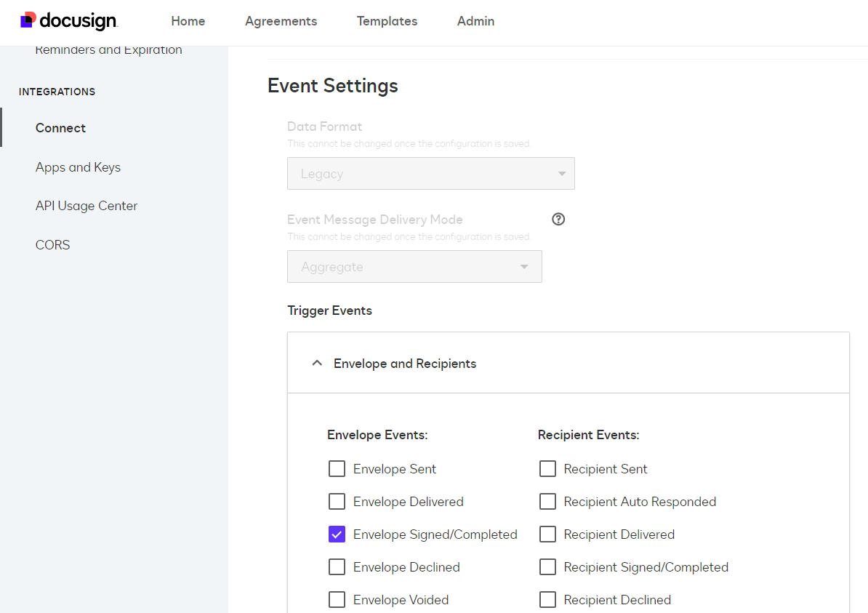Open the API Usage Center
This screenshot has width=868, height=613.
click(x=87, y=206)
